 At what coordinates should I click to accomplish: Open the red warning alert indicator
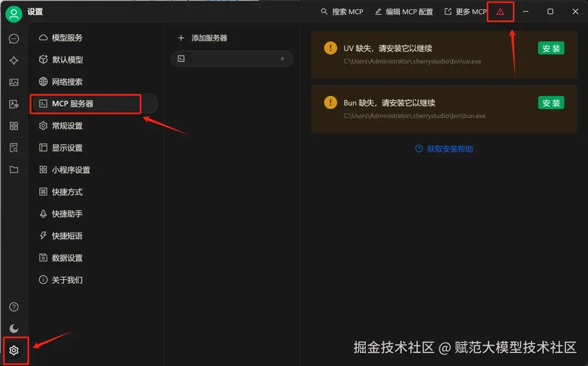[500, 11]
